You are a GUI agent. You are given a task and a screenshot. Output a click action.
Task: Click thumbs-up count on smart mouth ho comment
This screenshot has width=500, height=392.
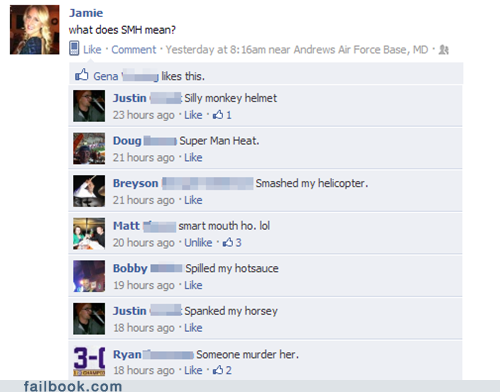pyautogui.click(x=232, y=242)
